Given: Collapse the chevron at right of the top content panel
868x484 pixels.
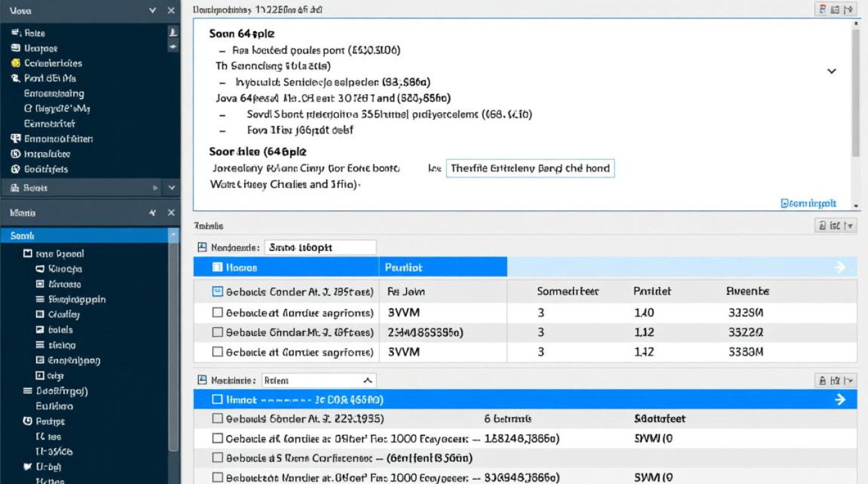Looking at the screenshot, I should pos(832,71).
